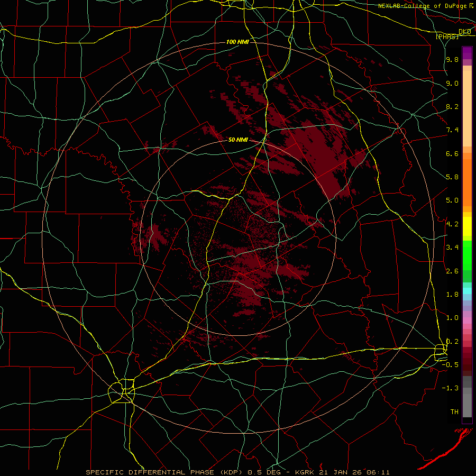Click the 6.6 value on the color scale
This screenshot has width=476, height=476.
pos(452,153)
